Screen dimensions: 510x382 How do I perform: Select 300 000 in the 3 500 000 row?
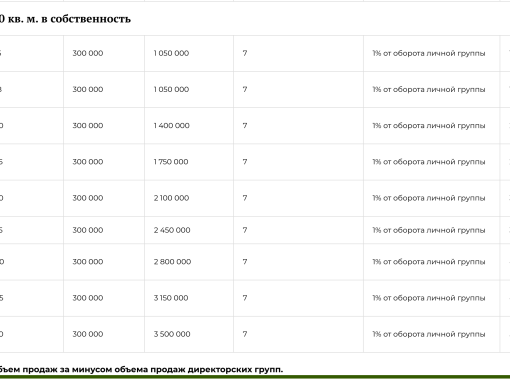[88, 334]
